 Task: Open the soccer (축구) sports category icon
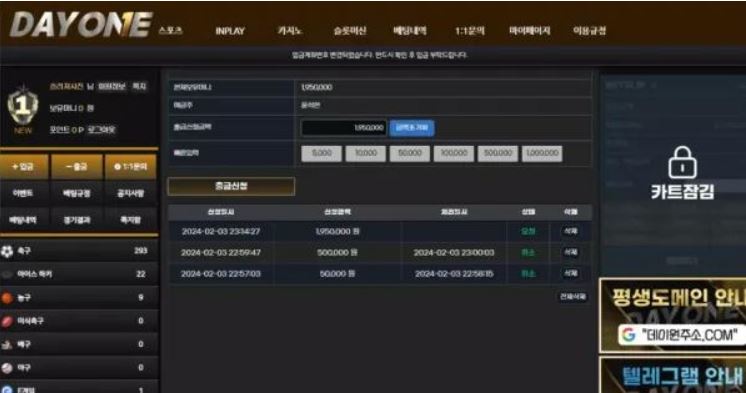pyautogui.click(x=7, y=251)
